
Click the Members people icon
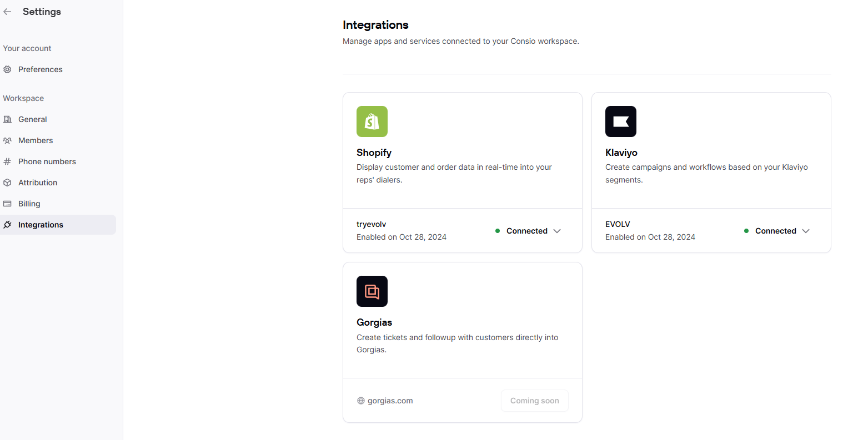(7, 140)
